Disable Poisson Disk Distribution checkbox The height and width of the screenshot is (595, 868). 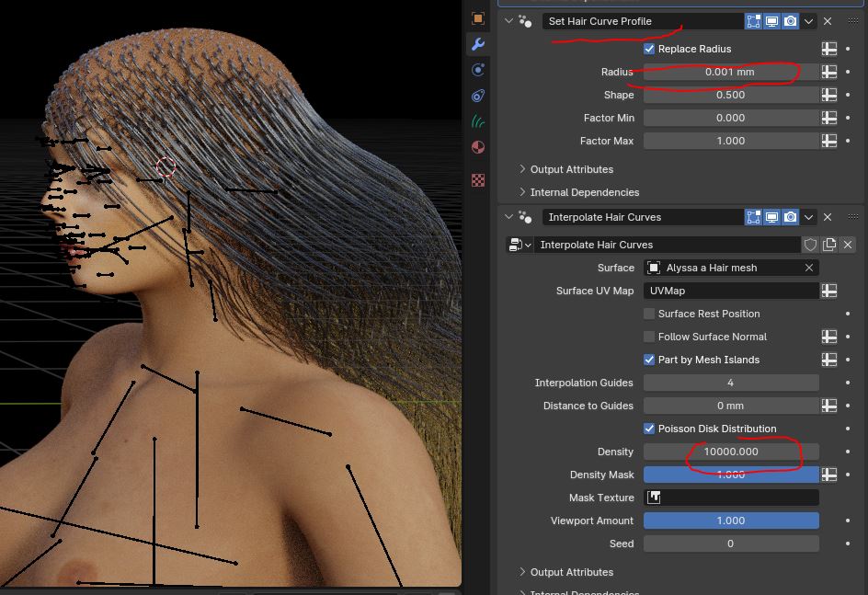(x=649, y=429)
